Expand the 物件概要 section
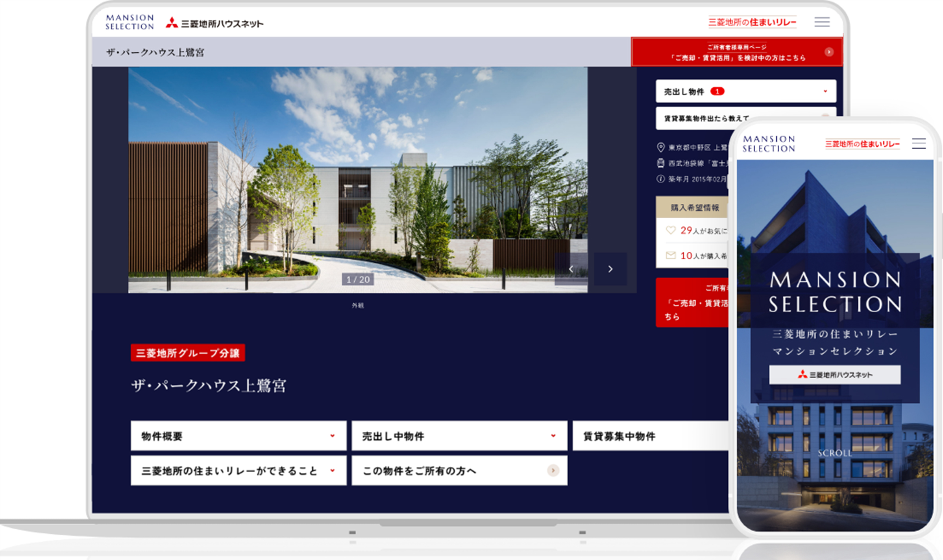 239,436
